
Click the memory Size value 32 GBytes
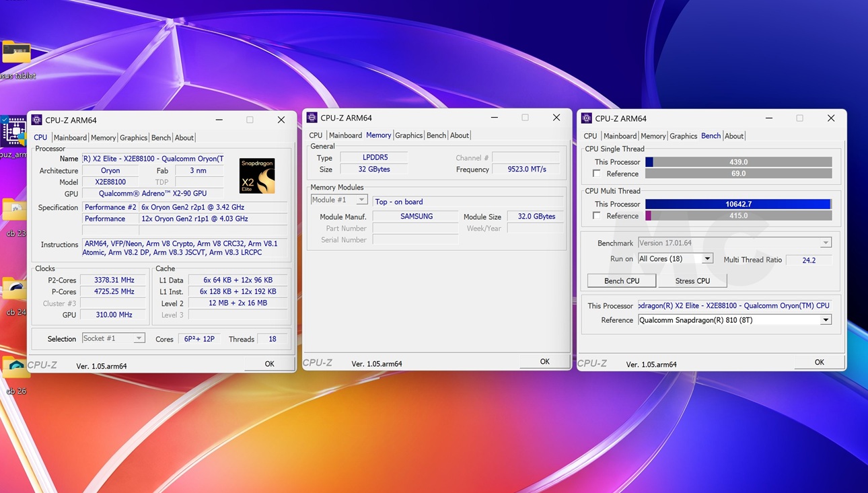[x=375, y=169]
